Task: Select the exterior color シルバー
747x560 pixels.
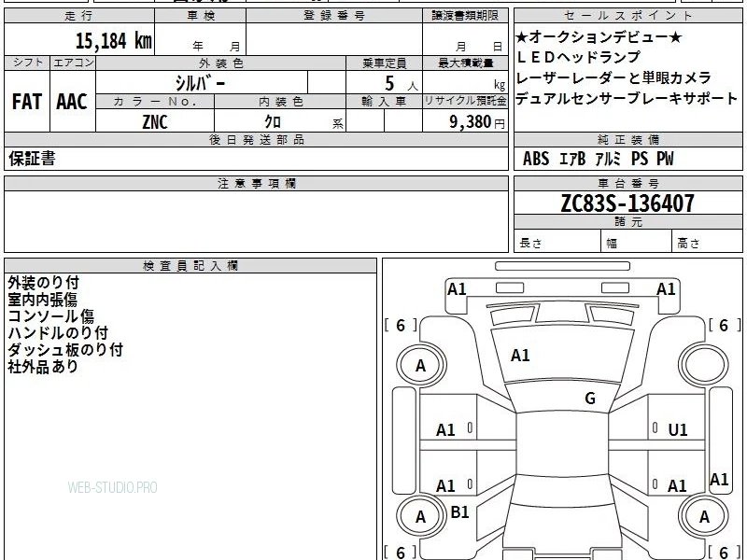Action: coord(200,84)
